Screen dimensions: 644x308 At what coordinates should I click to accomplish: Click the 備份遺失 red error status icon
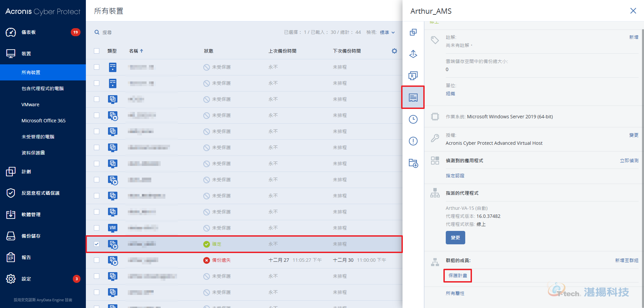click(x=207, y=260)
